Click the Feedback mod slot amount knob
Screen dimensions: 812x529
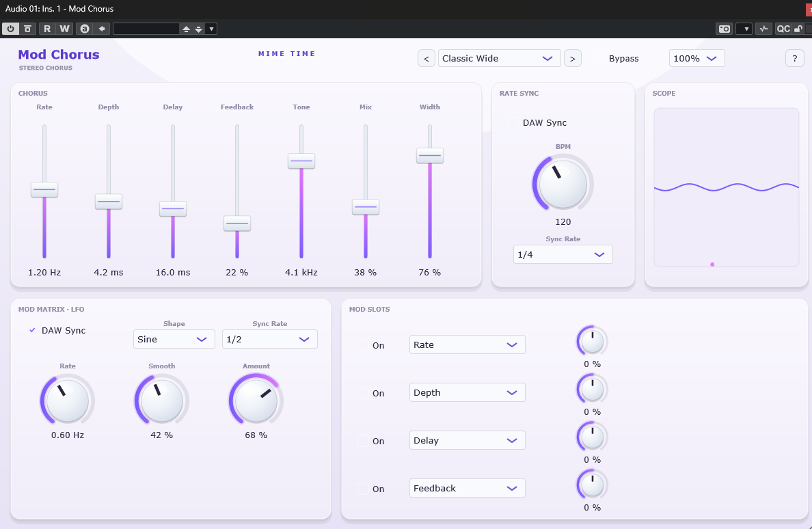(593, 485)
